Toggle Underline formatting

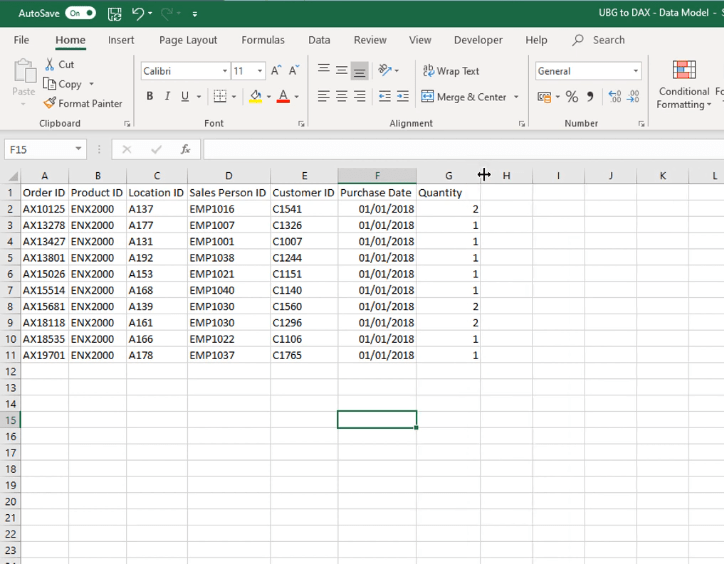click(x=185, y=96)
